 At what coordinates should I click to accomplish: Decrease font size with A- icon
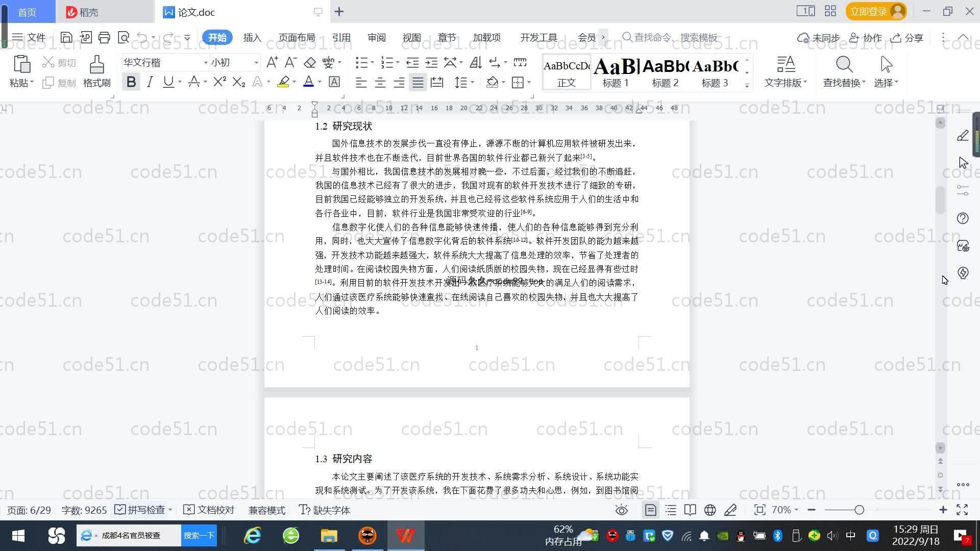click(x=290, y=62)
